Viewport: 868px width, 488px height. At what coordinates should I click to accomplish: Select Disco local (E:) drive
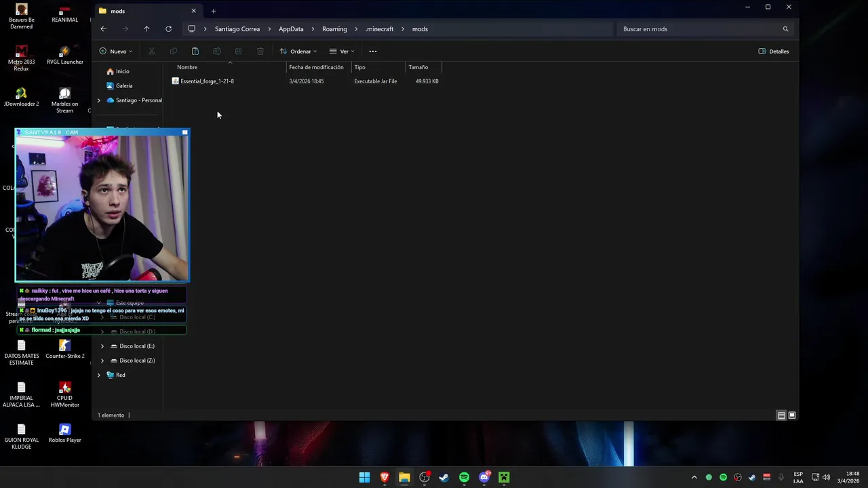(137, 346)
